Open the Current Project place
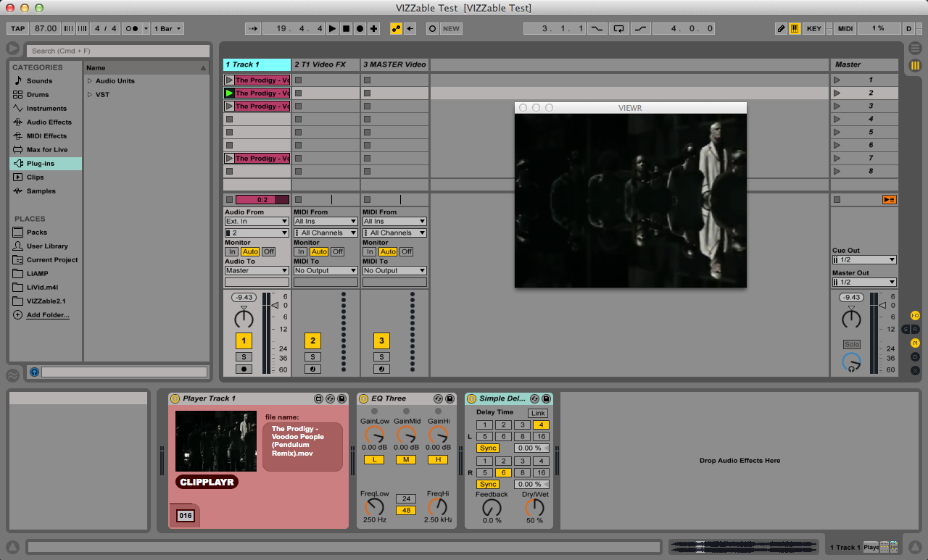 coord(52,260)
